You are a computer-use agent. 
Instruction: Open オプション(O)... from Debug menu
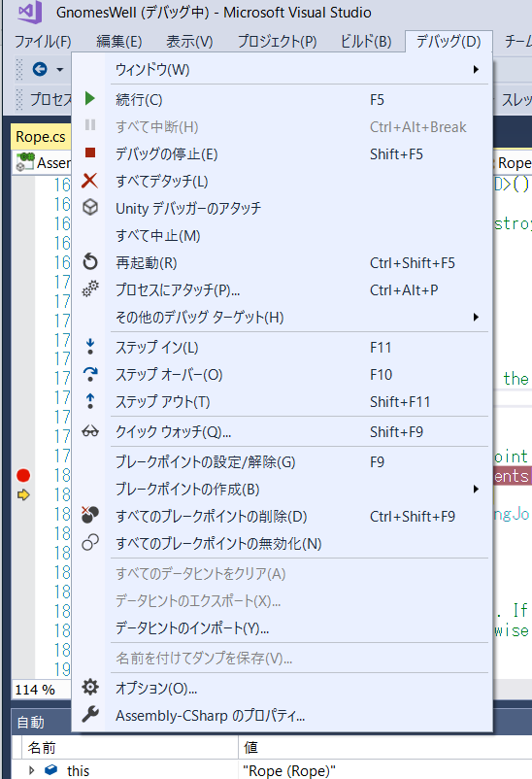(x=283, y=688)
